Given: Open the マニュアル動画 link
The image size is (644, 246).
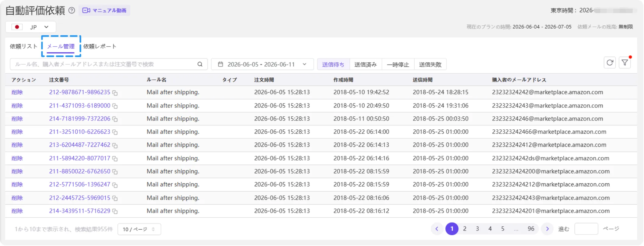Looking at the screenshot, I should 104,10.
